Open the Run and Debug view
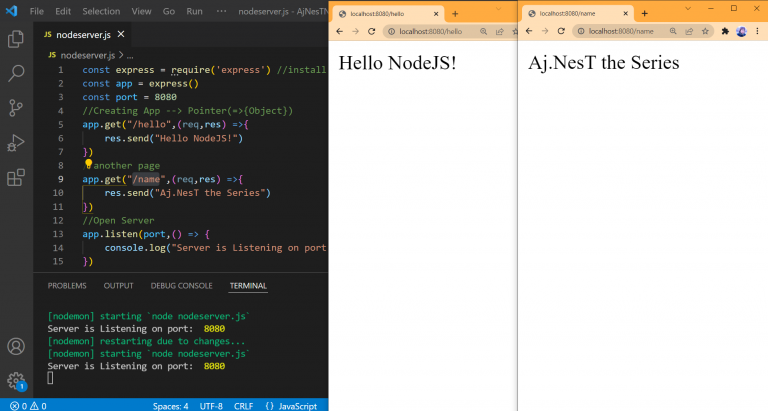This screenshot has height=411, width=768. (x=16, y=143)
